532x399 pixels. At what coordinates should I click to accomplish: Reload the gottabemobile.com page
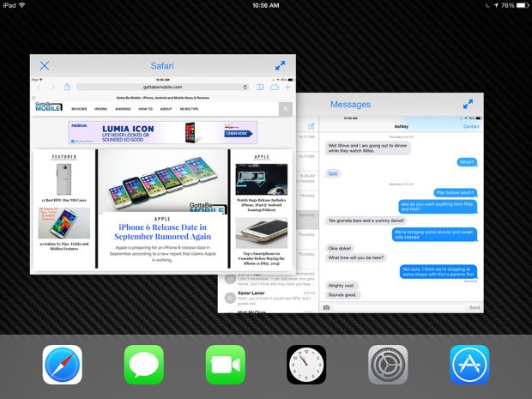(245, 88)
